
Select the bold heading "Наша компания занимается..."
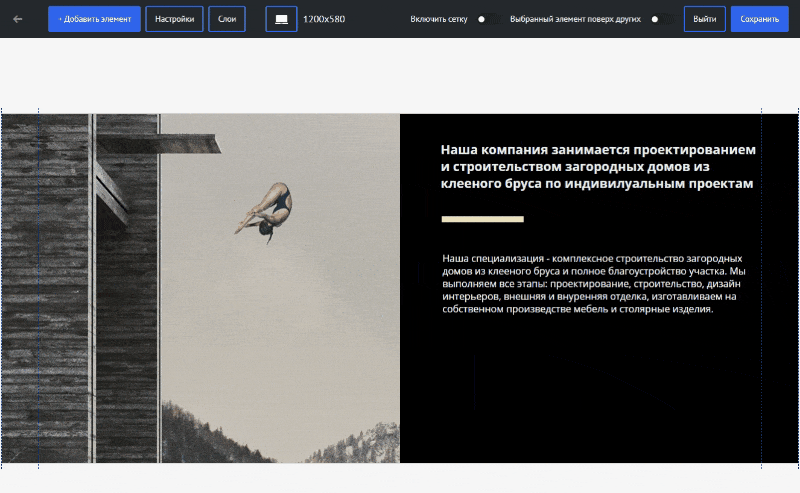coord(598,166)
